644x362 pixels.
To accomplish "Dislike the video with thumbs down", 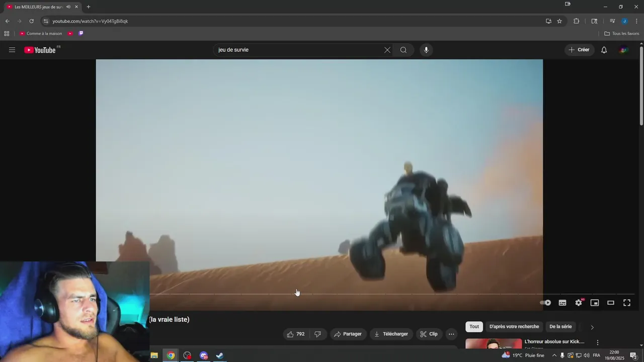I will (x=318, y=334).
